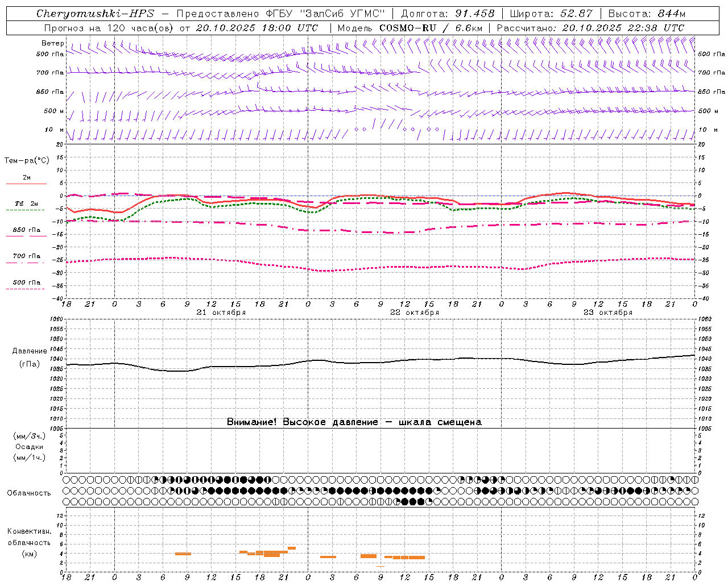This screenshot has width=728, height=582.
Task: Click the forecast start time 20.10.2025 18:00 UTC
Action: click(x=257, y=28)
